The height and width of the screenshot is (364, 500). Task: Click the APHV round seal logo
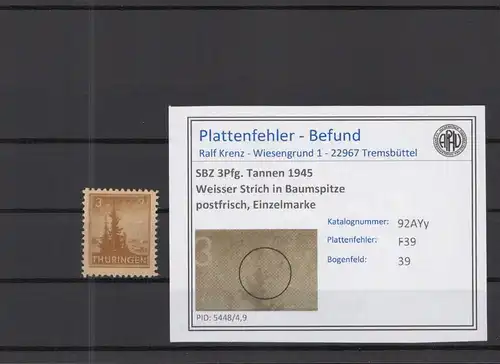(x=450, y=141)
